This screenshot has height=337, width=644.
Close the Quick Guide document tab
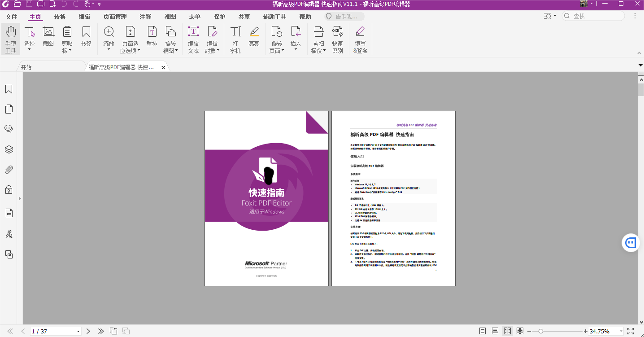(x=163, y=67)
